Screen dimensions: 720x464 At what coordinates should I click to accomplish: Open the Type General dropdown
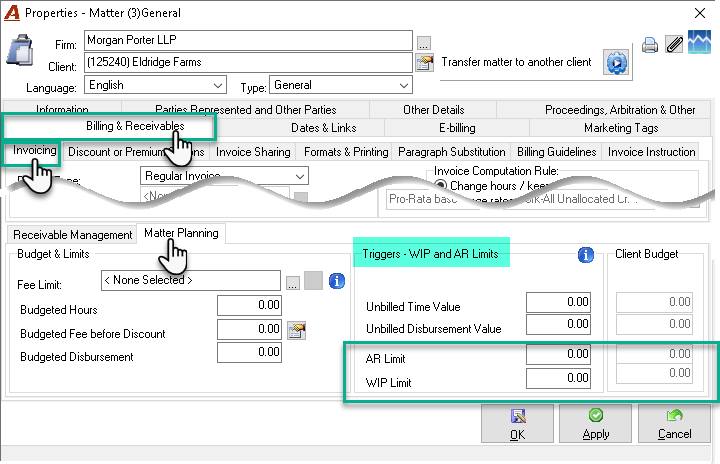coord(341,85)
